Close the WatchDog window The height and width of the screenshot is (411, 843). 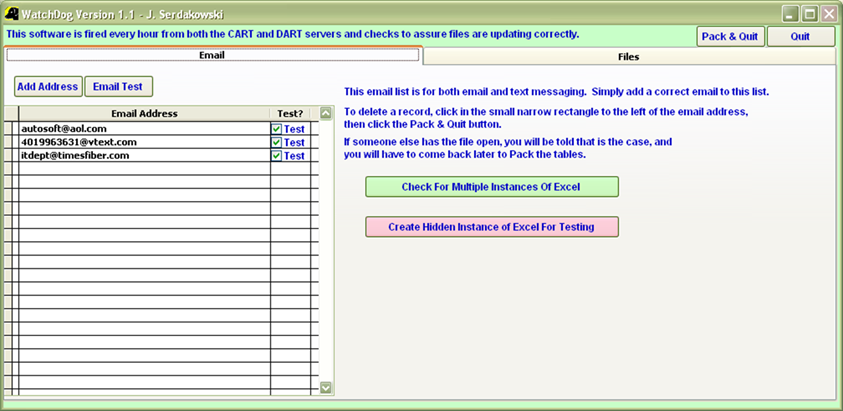(x=828, y=14)
